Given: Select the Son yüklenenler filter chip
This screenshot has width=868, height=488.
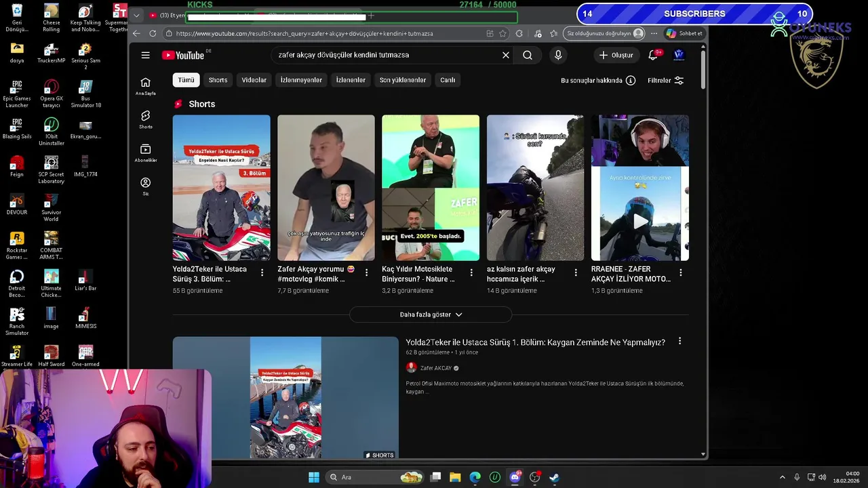Looking at the screenshot, I should point(403,80).
